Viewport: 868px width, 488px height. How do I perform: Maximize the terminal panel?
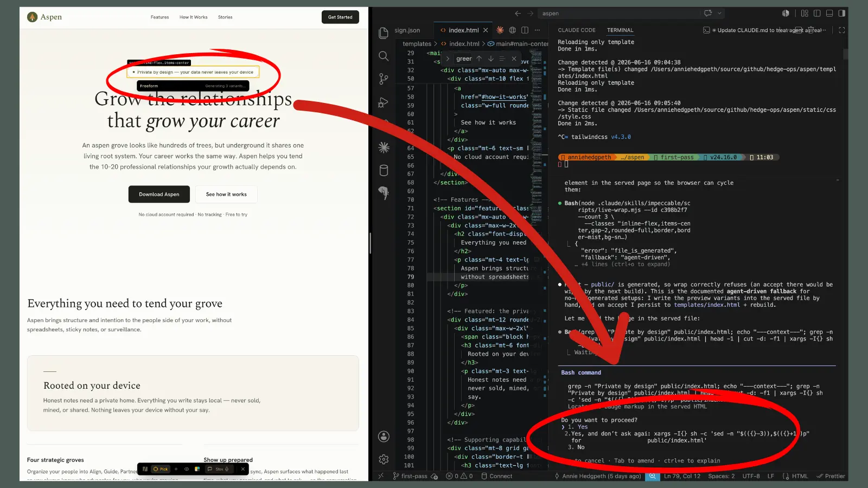[x=841, y=30]
